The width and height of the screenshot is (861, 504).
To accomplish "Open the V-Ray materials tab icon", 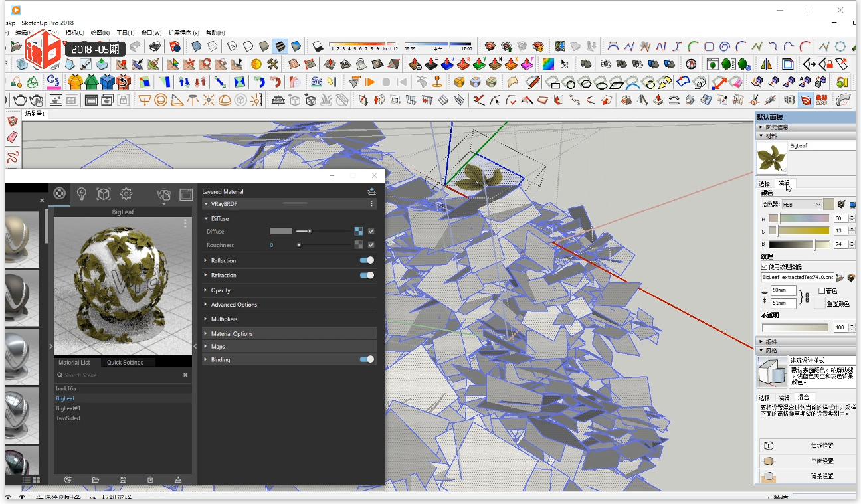I will [60, 193].
